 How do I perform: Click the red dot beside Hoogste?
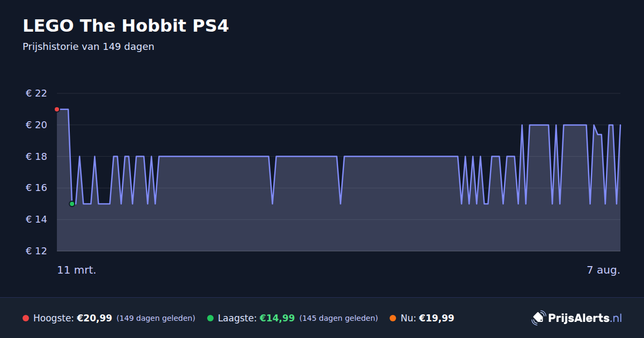(26, 318)
